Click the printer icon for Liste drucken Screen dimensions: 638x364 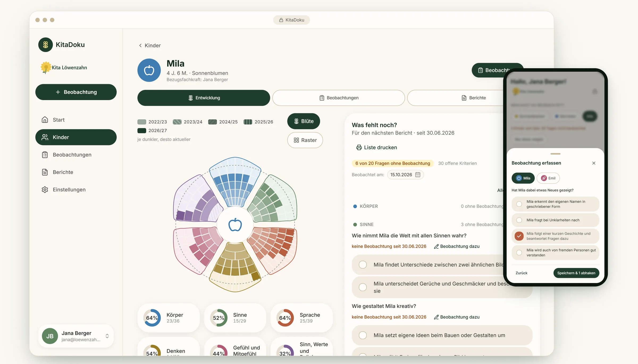(x=359, y=148)
